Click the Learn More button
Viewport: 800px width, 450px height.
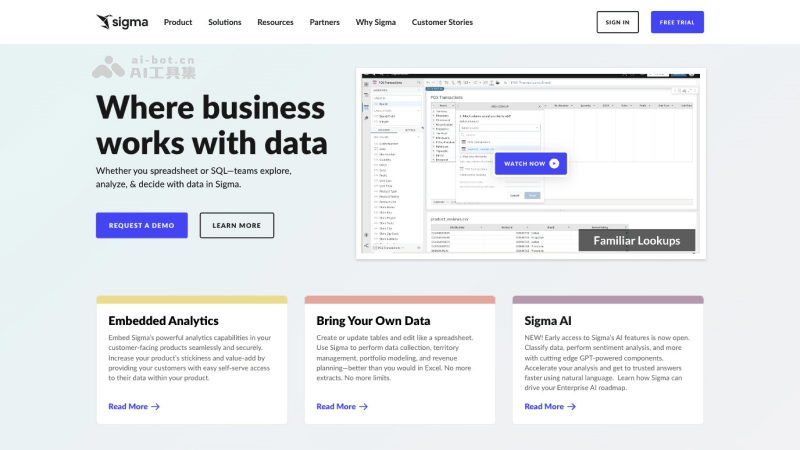tap(237, 225)
